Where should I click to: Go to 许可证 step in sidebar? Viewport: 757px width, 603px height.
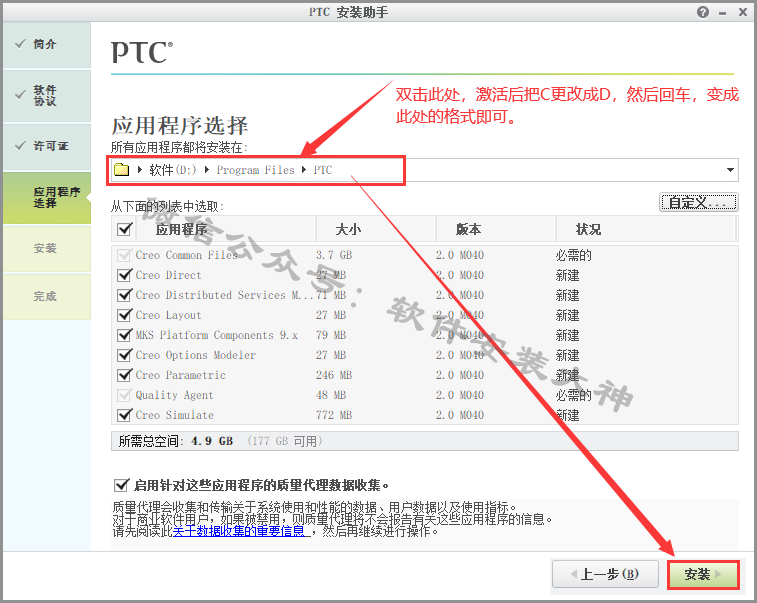(x=47, y=146)
